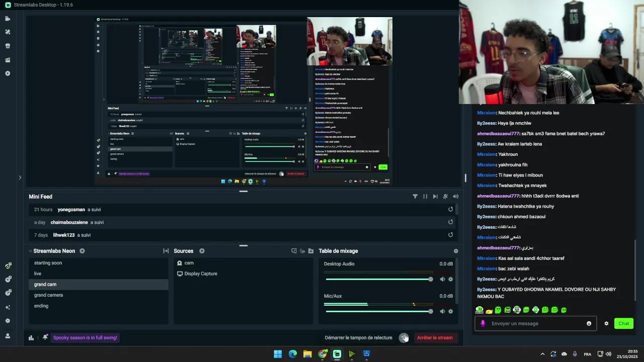
Task: Replay the chaimabouzaiene follow alert
Action: (450, 222)
